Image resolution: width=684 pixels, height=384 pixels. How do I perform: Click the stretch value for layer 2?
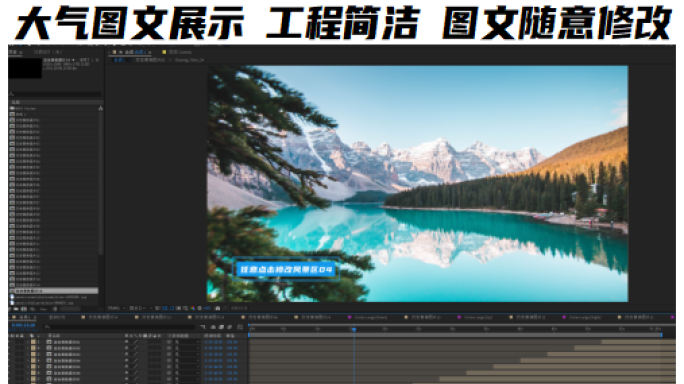[232, 348]
